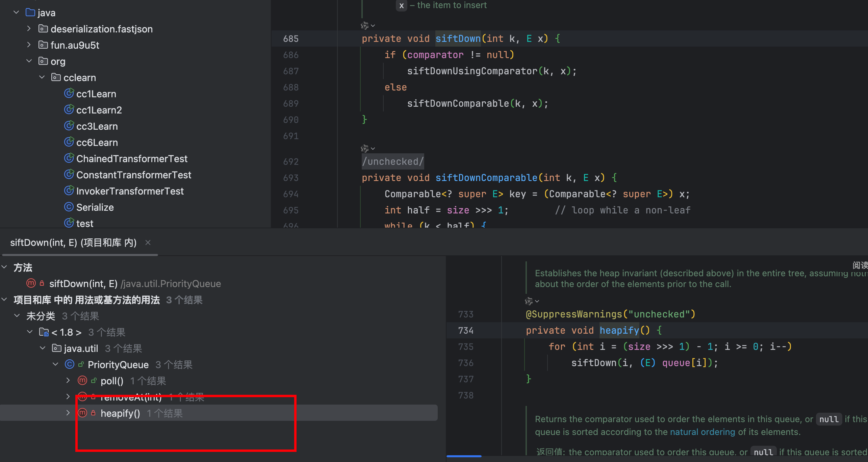Image resolution: width=868 pixels, height=462 pixels.
Task: Click the Serialize class icon
Action: pyautogui.click(x=69, y=207)
